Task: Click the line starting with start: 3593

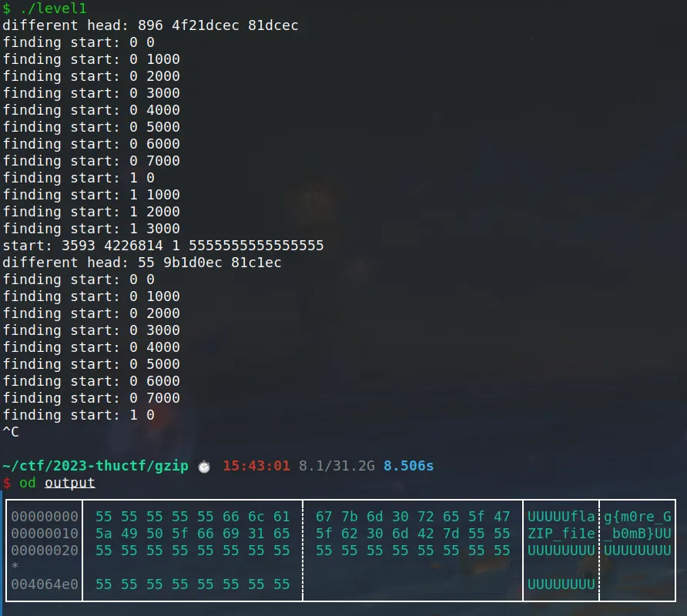Action: 163,246
